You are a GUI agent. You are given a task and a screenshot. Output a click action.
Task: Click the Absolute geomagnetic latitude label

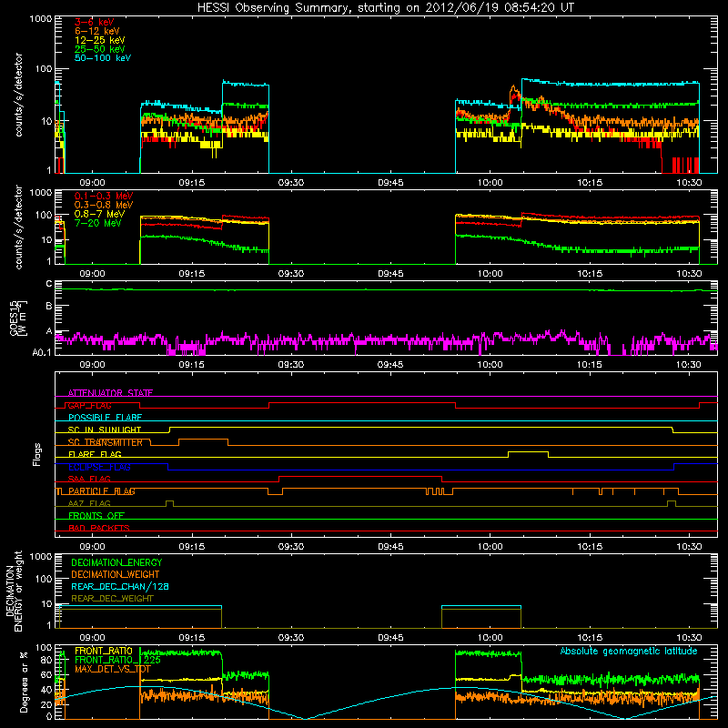click(x=629, y=651)
